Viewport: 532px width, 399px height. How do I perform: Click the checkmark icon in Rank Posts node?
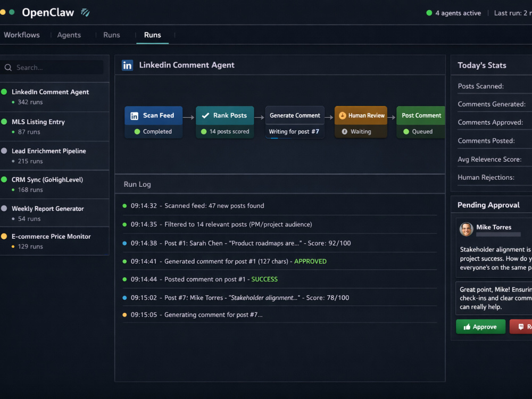pyautogui.click(x=205, y=115)
